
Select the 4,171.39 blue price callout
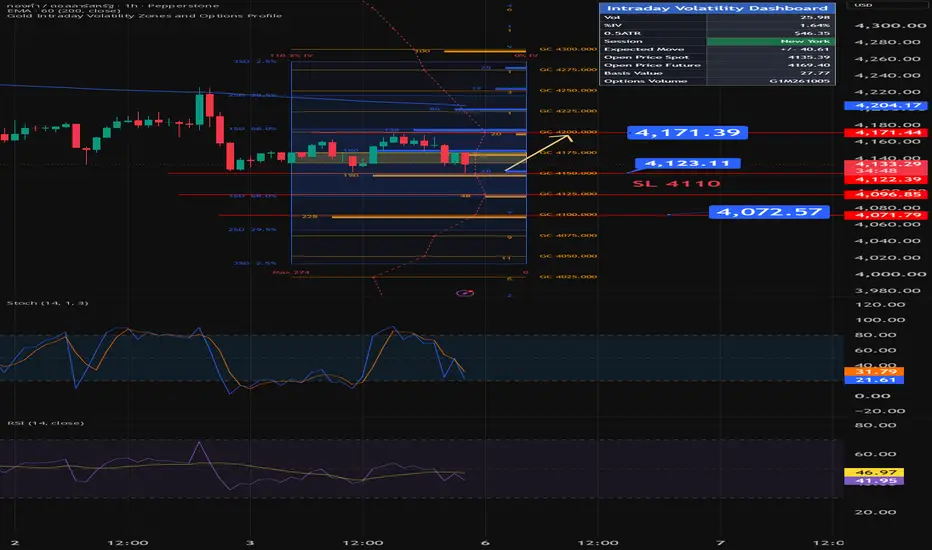click(687, 132)
